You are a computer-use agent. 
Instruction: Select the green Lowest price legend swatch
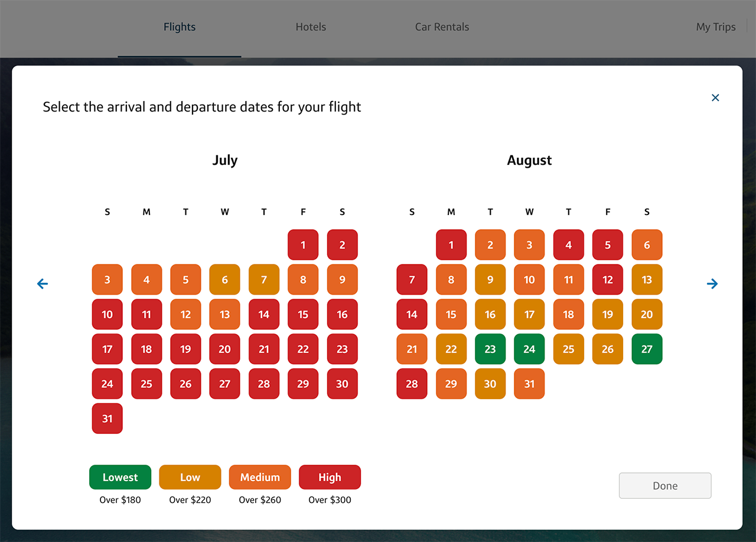tap(120, 478)
